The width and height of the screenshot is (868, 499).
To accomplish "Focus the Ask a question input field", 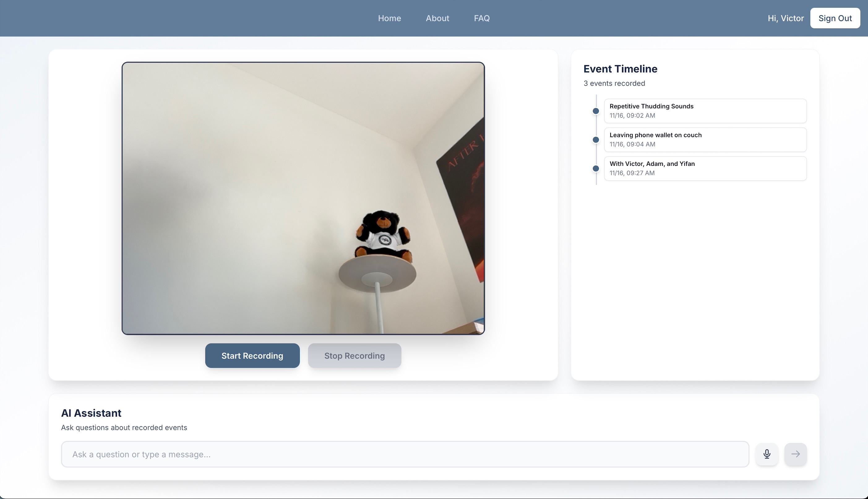I will coord(405,454).
